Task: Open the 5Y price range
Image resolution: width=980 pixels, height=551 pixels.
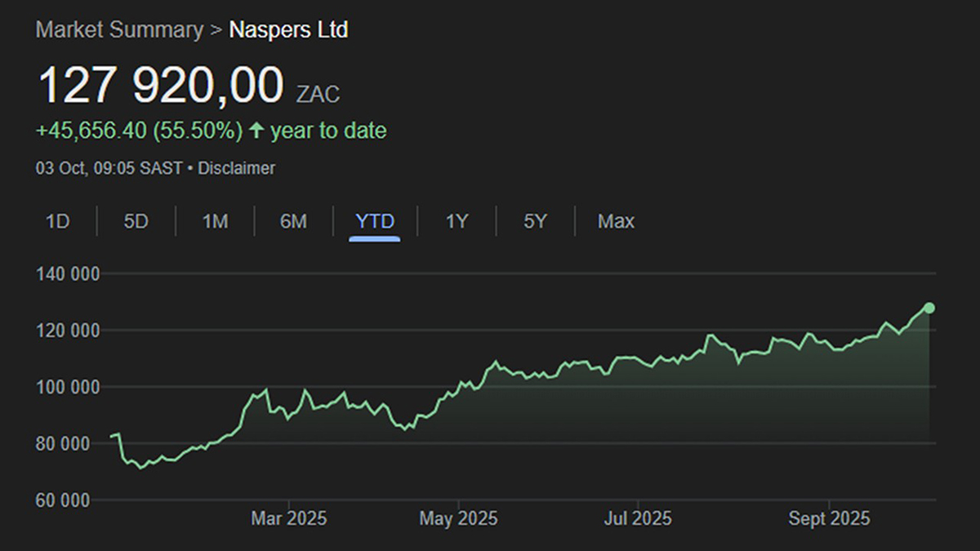Action: 535,221
